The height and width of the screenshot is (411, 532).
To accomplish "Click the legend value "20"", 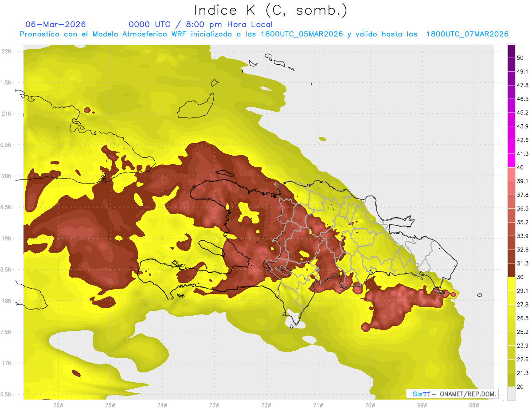I will (520, 387).
